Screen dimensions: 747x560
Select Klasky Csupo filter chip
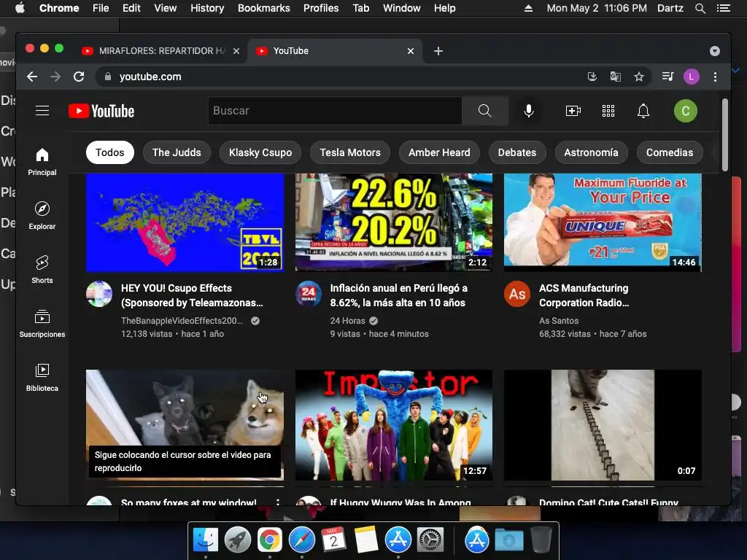pyautogui.click(x=260, y=152)
